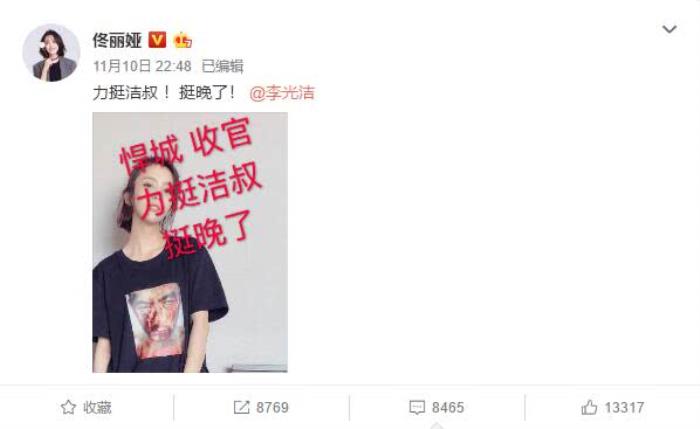The image size is (700, 429).
Task: Click the repost count 8769
Action: click(x=272, y=407)
